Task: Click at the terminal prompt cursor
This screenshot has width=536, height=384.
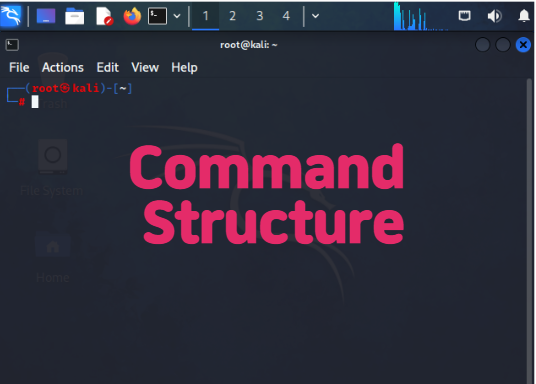Action: pyautogui.click(x=35, y=102)
